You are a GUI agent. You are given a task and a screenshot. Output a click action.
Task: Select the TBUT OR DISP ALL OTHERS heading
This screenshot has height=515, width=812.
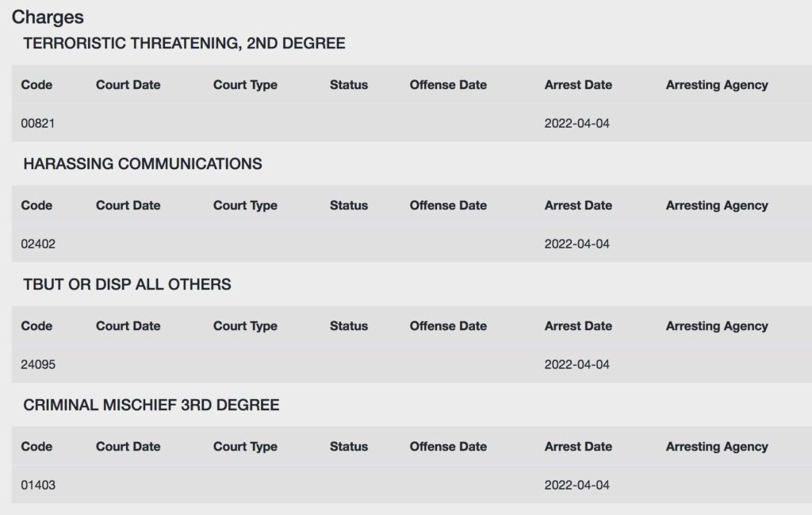pos(127,284)
